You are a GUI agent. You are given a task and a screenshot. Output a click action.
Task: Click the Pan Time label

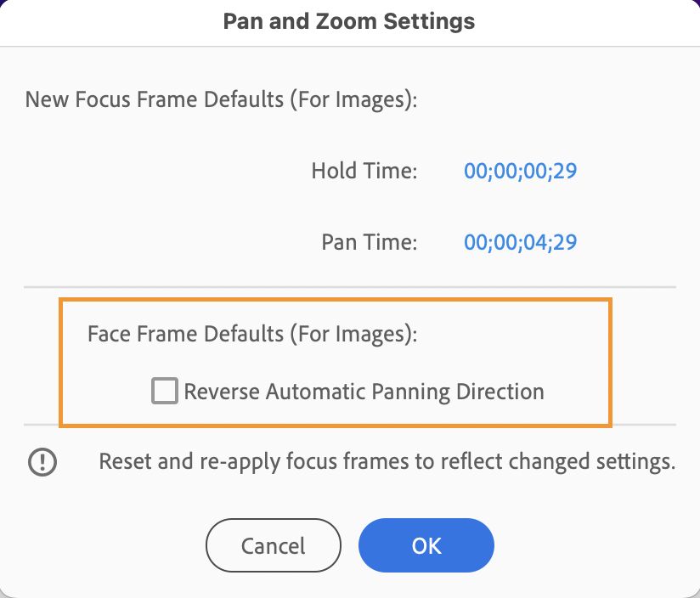point(370,242)
